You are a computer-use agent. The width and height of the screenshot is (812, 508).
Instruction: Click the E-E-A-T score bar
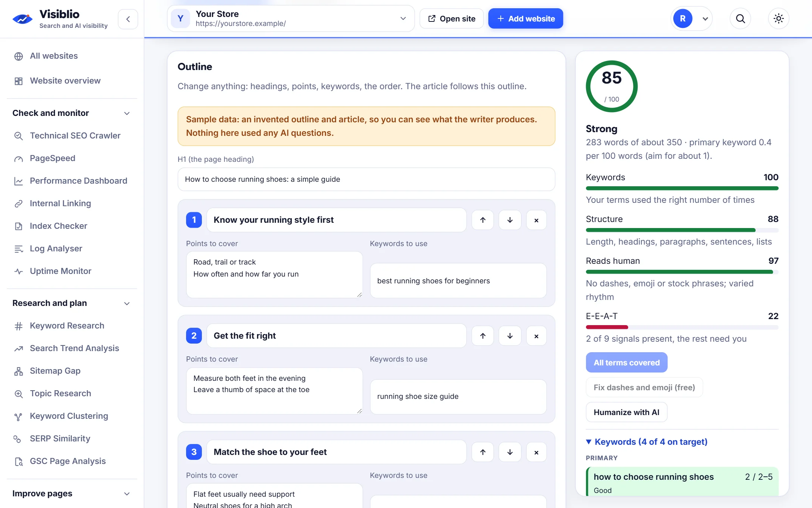(682, 327)
